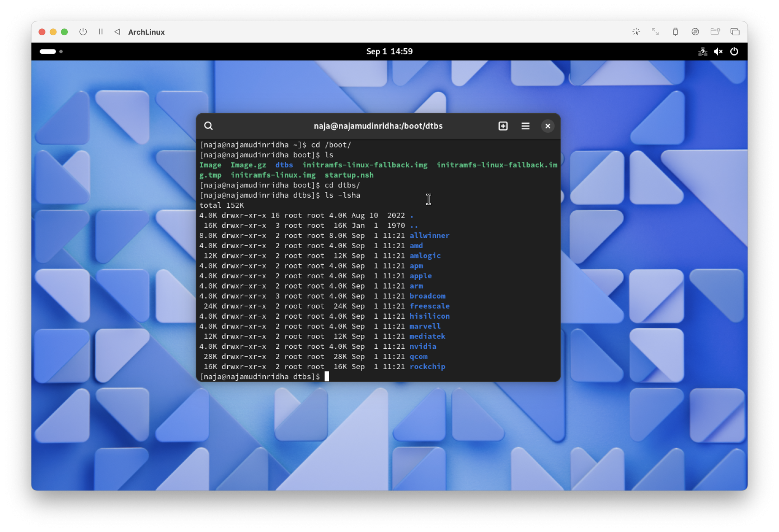Viewport: 779px width, 532px height.
Task: Click the muted volume icon
Action: tap(718, 51)
